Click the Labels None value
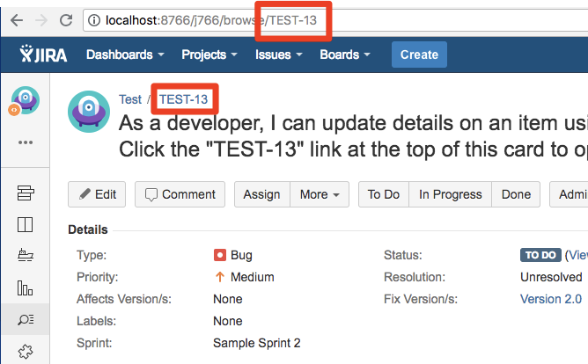 (228, 321)
